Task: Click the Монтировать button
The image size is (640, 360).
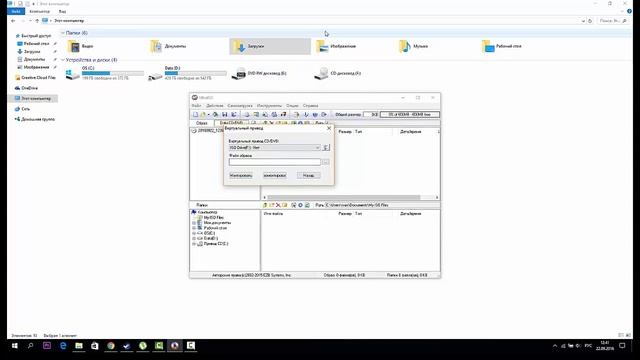Action: click(x=241, y=175)
